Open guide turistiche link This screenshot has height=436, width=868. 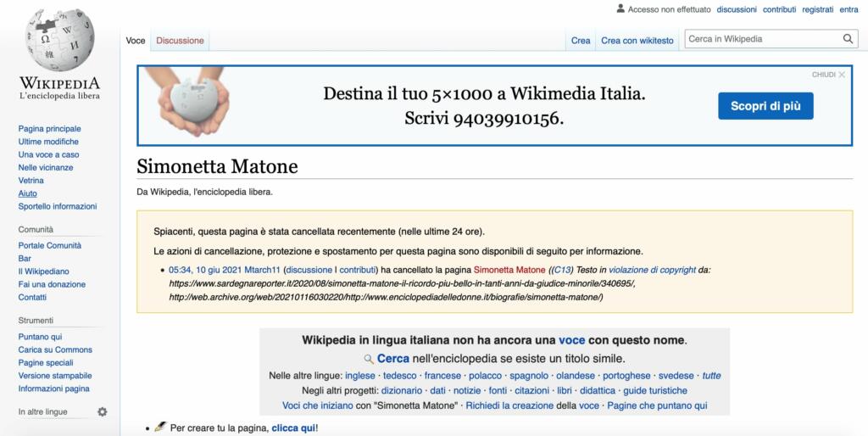[x=655, y=390]
